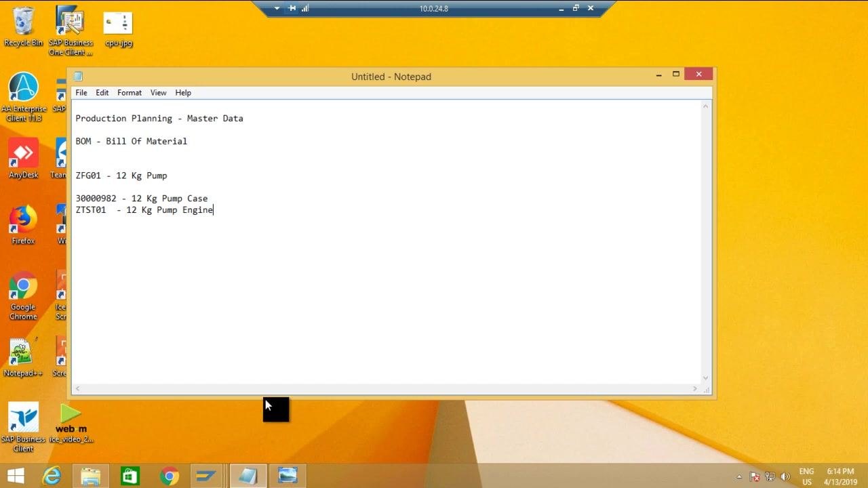Expand the remote connection bar dropdown arrow
This screenshot has height=488, width=868.
coord(277,8)
